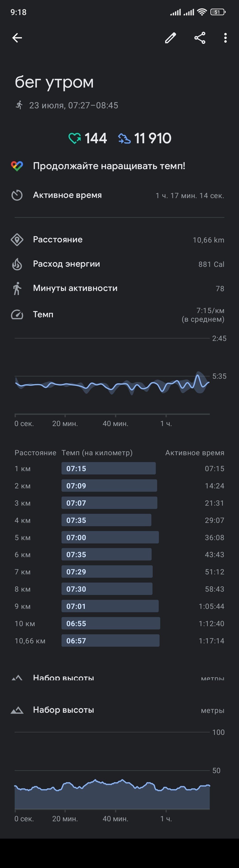Open the edit pencil icon
Screen dimensions: 239x868
(x=171, y=38)
